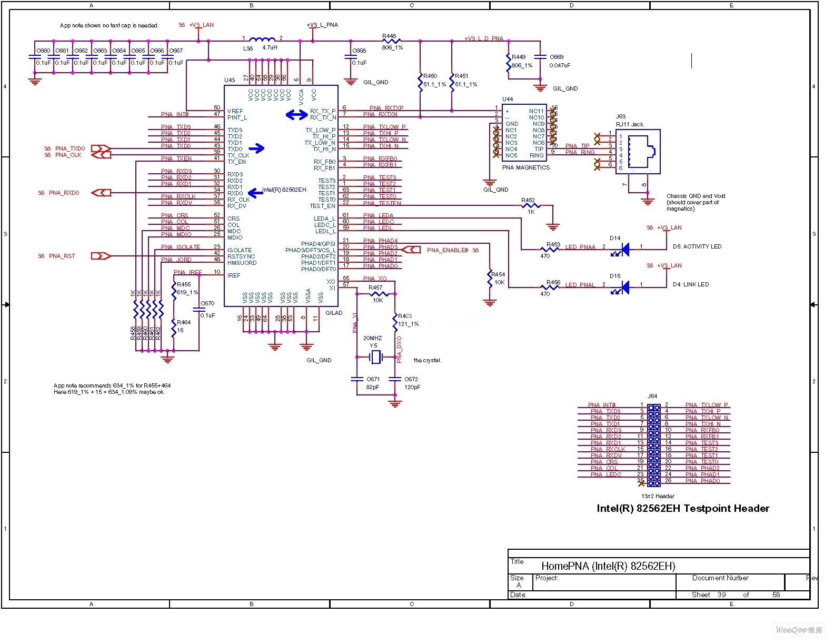The height and width of the screenshot is (644, 834).
Task: Select resistor R456 470 symbol
Action: point(550,288)
